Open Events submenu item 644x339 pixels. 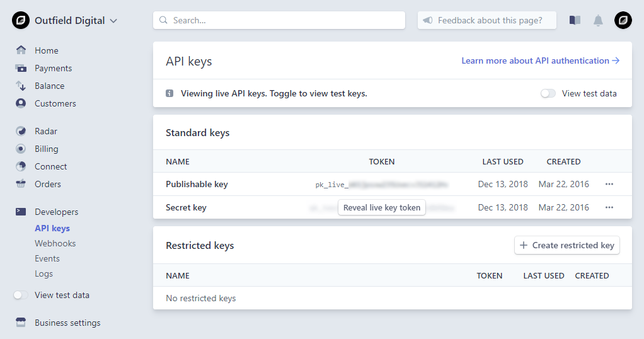pyautogui.click(x=47, y=258)
